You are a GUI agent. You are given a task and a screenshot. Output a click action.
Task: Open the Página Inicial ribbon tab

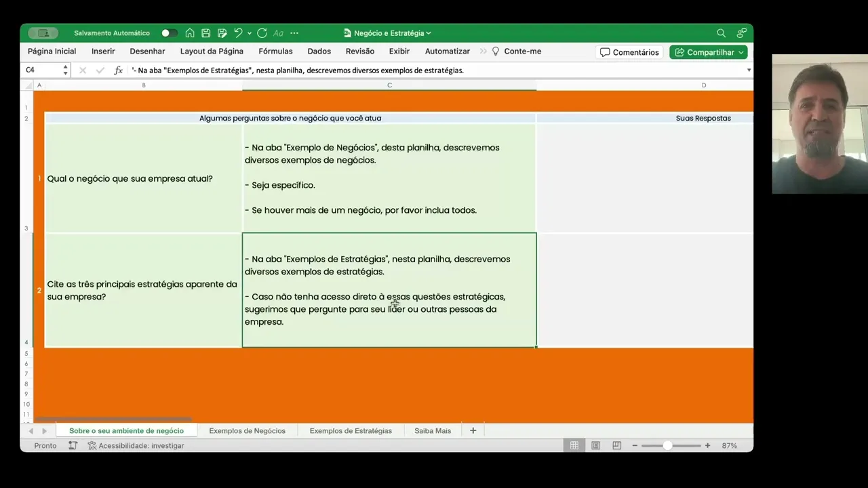click(52, 52)
